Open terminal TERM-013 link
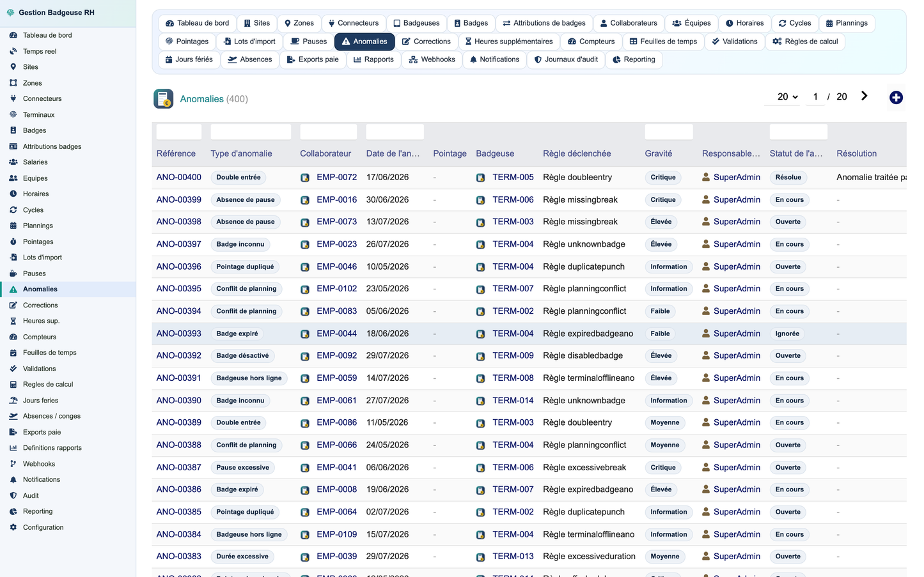 coord(513,557)
